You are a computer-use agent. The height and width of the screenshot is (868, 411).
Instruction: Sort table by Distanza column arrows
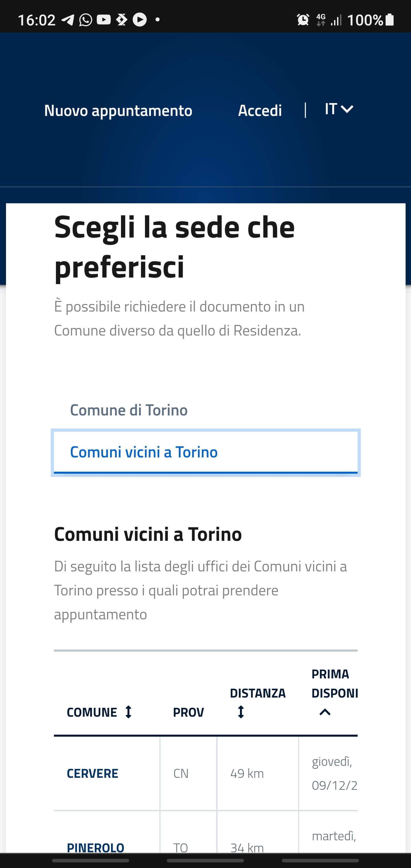241,712
